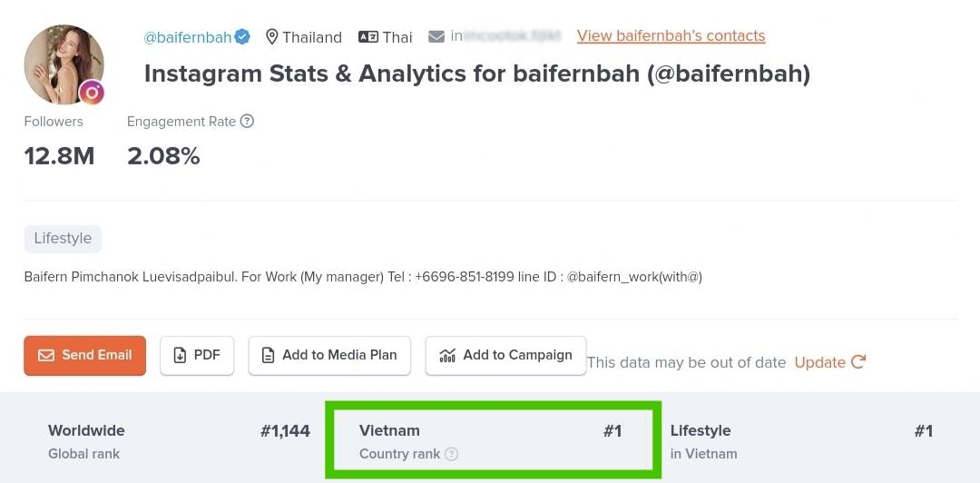Click the Update link to refresh data
The height and width of the screenshot is (483, 980).
coord(820,362)
